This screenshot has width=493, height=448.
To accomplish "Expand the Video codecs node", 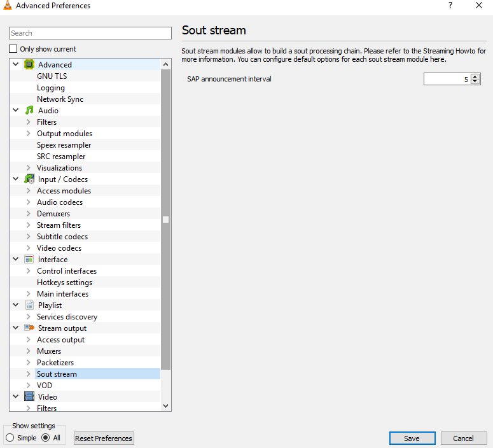I will [x=28, y=248].
